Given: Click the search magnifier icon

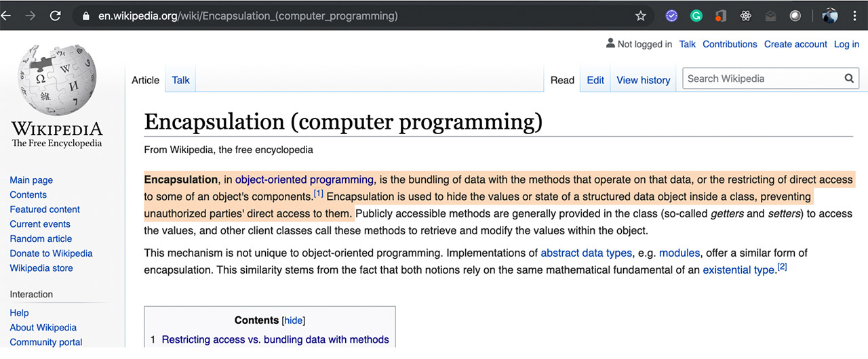Looking at the screenshot, I should coord(849,79).
